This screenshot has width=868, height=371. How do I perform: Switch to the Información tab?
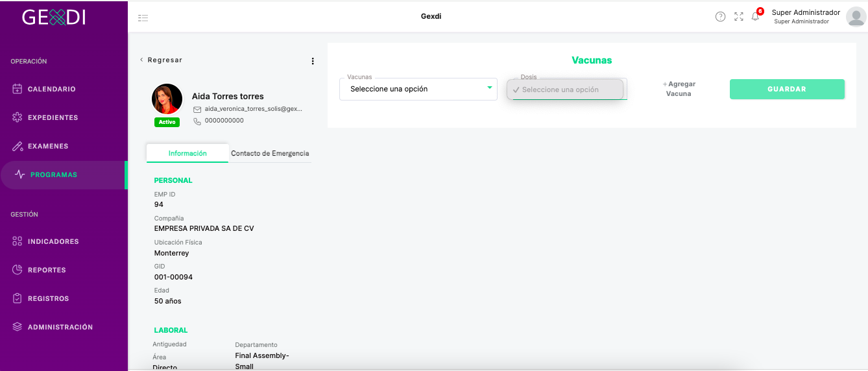(x=187, y=153)
